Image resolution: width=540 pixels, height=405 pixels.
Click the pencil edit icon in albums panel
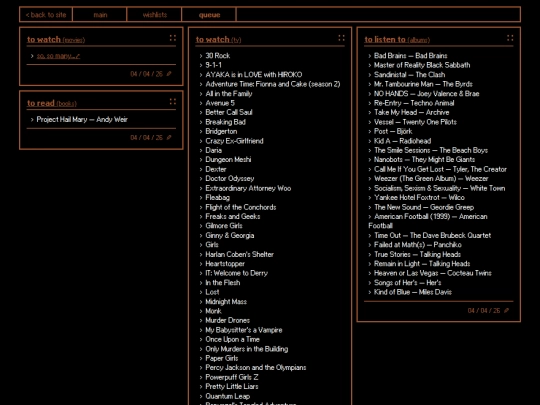click(x=506, y=310)
